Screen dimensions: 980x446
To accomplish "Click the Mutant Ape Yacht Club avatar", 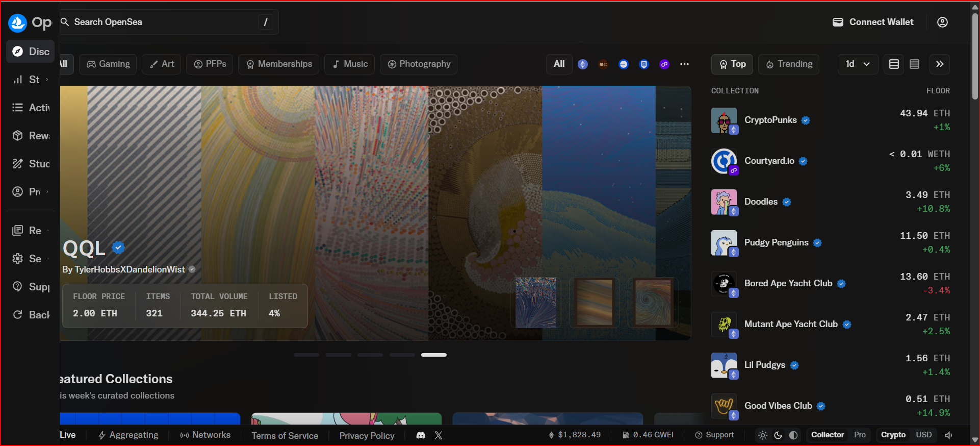I will (724, 325).
